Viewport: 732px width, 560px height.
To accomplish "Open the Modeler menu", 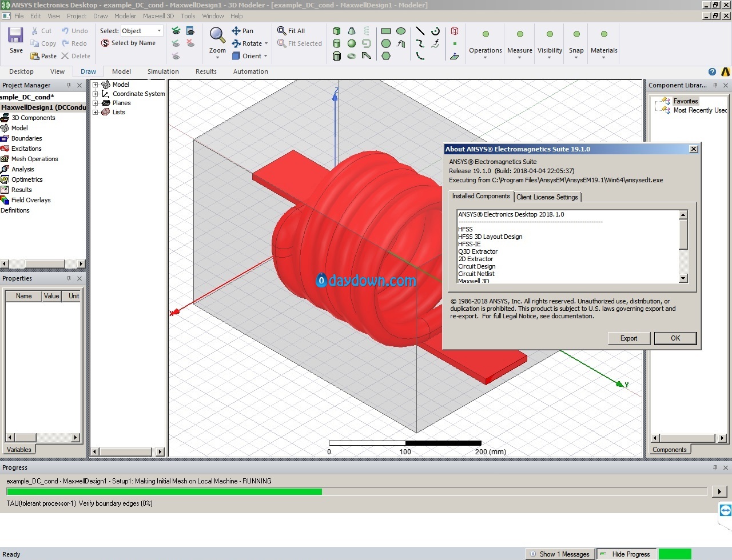I will (125, 16).
